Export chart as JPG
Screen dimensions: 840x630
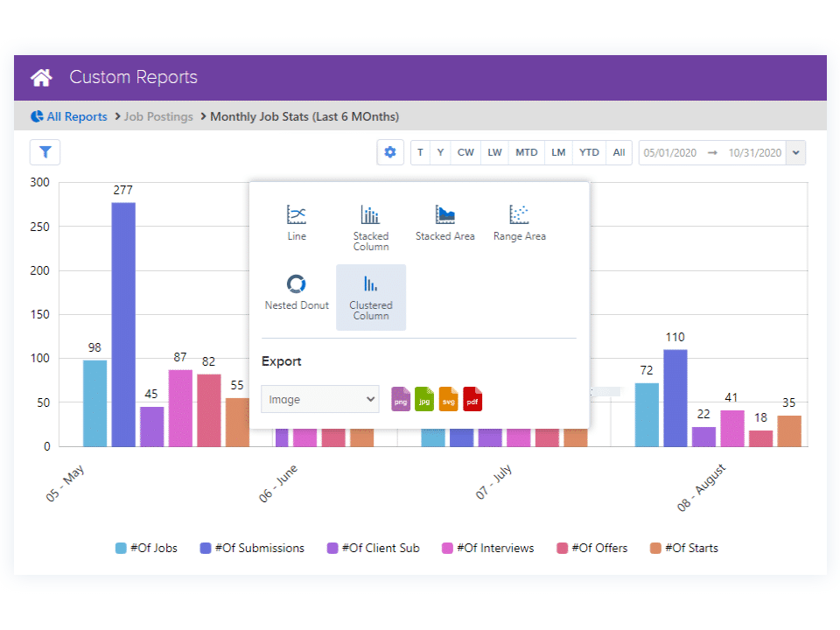(424, 399)
